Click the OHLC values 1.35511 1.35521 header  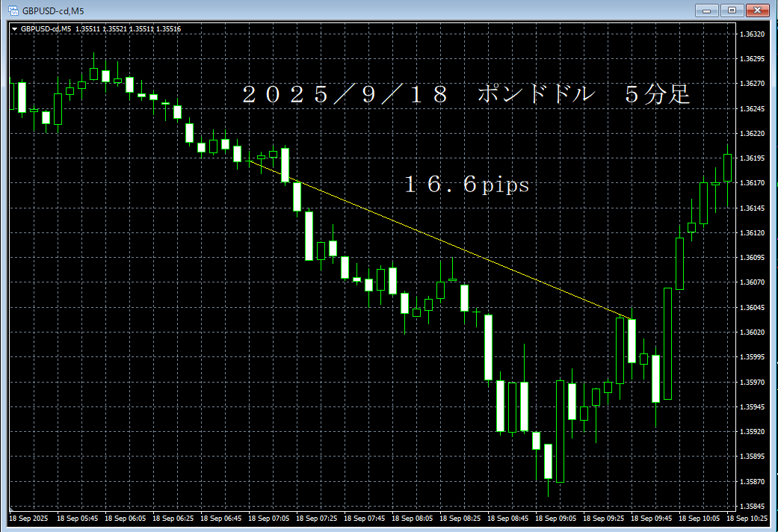[x=128, y=29]
